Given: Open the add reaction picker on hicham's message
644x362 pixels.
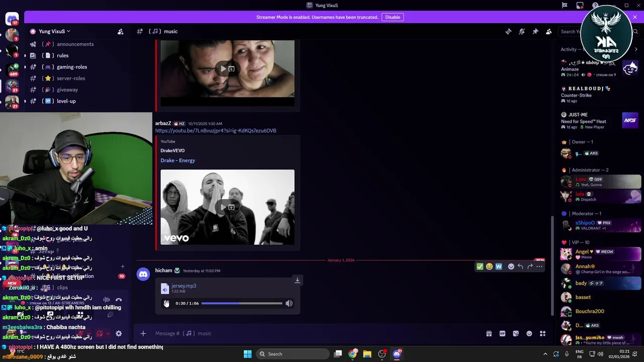Looking at the screenshot, I should tap(511, 266).
